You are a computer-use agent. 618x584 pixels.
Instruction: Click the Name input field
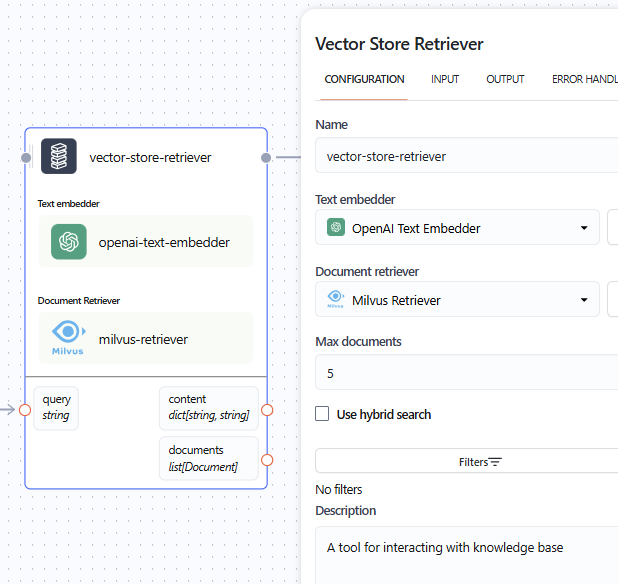(466, 156)
